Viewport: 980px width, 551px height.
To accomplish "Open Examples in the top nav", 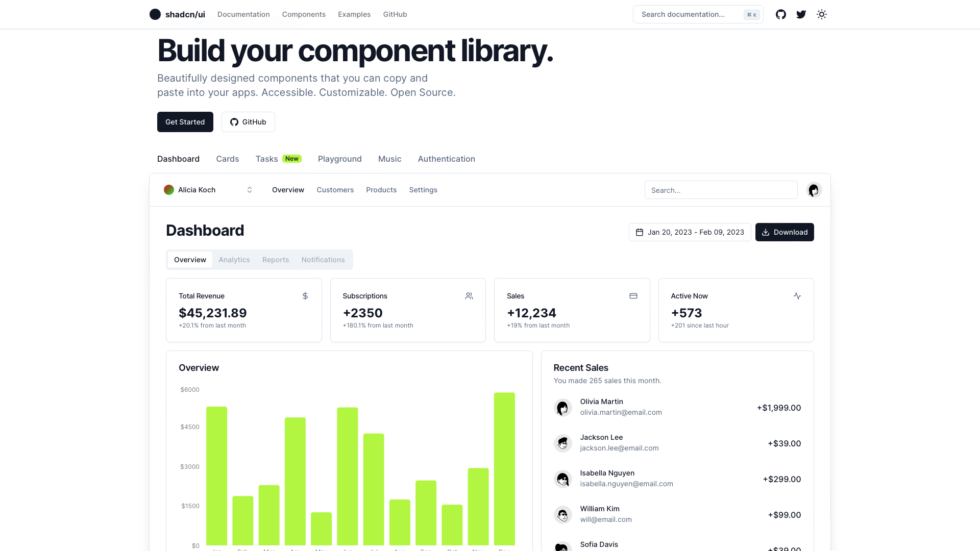I will [354, 14].
